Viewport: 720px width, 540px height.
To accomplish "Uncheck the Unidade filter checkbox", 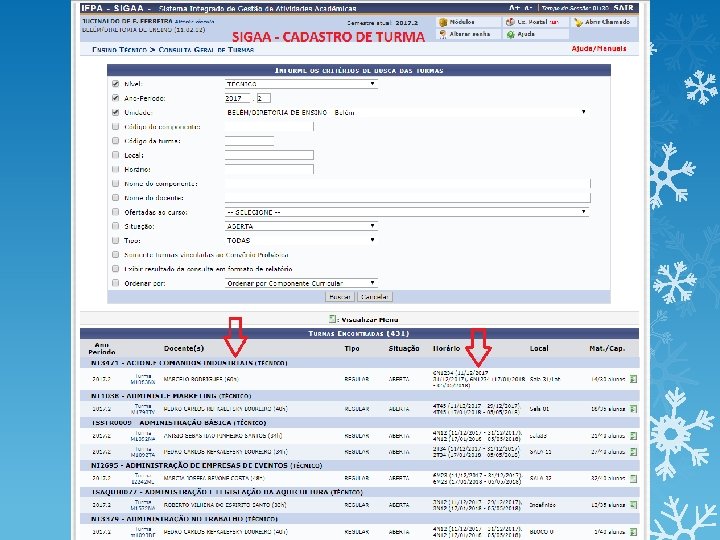I will pos(115,112).
